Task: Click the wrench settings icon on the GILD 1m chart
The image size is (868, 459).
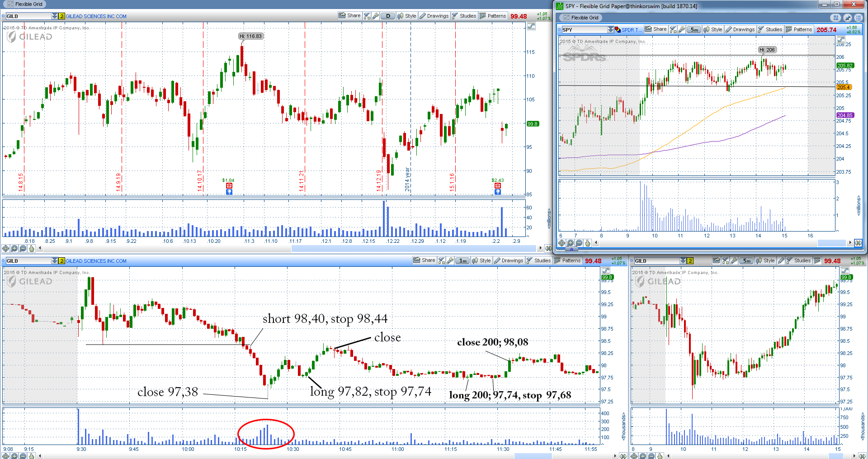Action: click(x=450, y=260)
